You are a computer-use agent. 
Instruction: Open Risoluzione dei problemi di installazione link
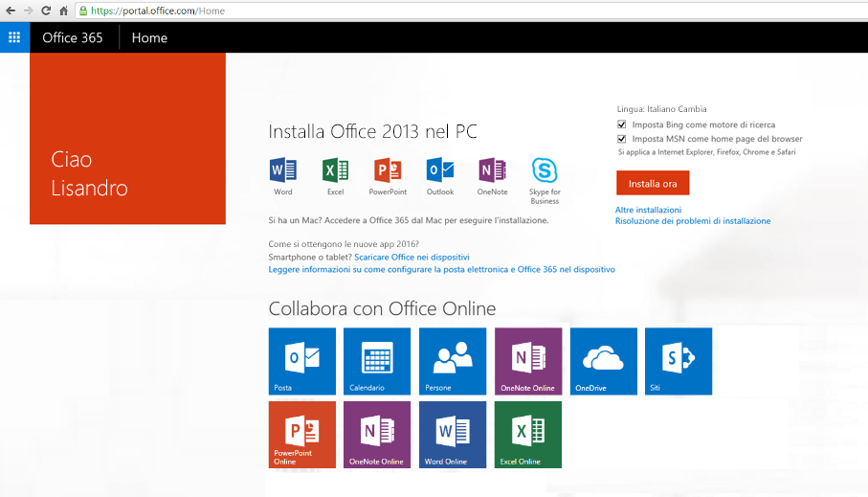(x=693, y=221)
